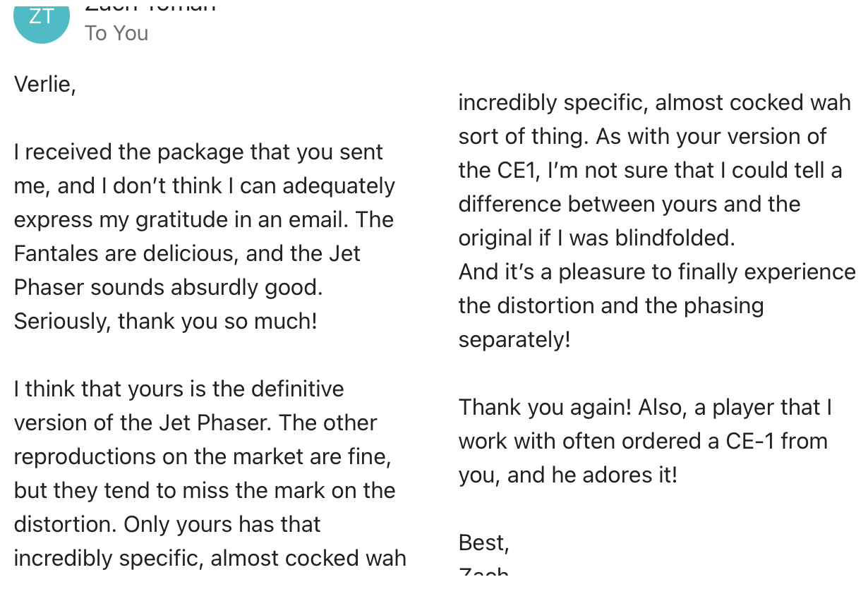Select the word "Fantales" in the email
The width and height of the screenshot is (868, 589).
58,253
